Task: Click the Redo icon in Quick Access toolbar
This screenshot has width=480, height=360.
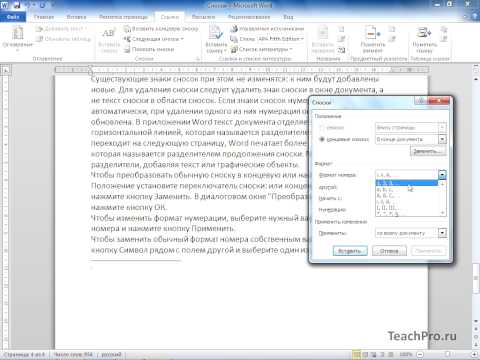Action: click(x=43, y=5)
